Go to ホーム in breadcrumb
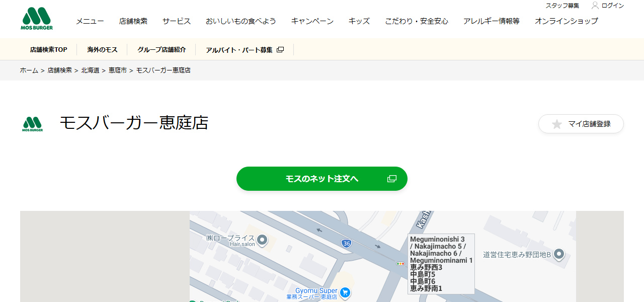Image resolution: width=644 pixels, height=302 pixels. tap(29, 70)
